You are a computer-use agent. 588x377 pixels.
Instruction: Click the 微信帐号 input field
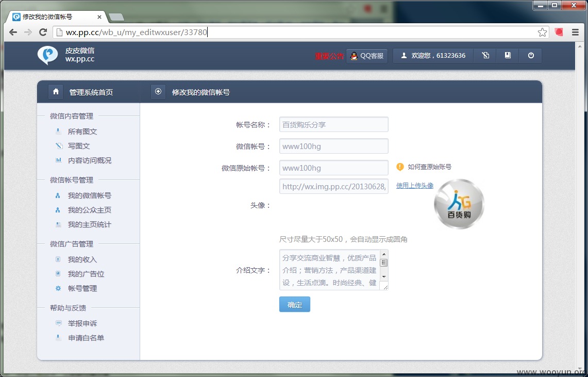coord(334,146)
